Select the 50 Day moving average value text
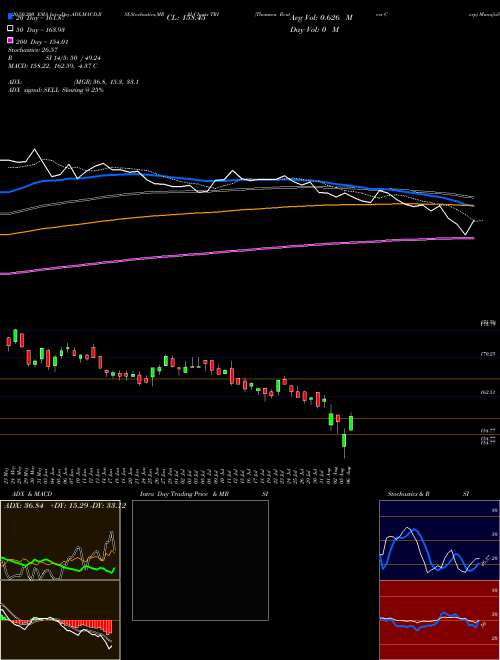The height and width of the screenshot is (660, 500). 42,29
